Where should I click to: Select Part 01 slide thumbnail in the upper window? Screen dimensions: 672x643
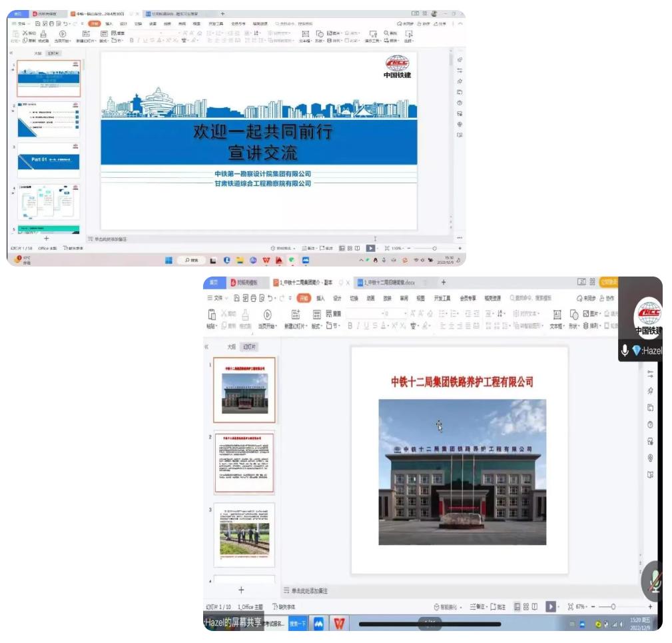[49, 161]
